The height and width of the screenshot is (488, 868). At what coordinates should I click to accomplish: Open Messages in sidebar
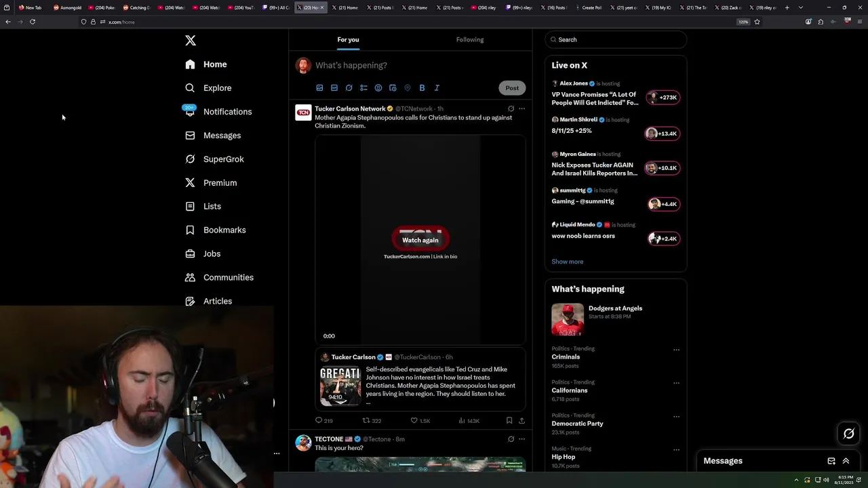click(x=213, y=136)
